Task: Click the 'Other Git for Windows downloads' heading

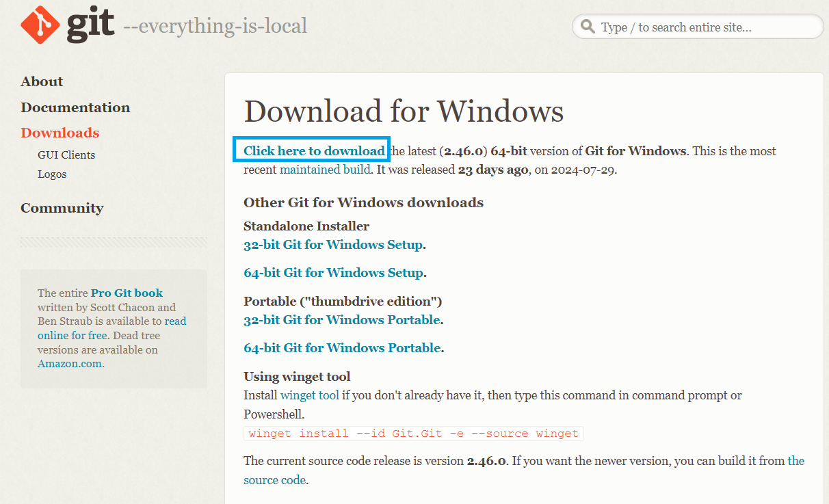Action: 363,202
